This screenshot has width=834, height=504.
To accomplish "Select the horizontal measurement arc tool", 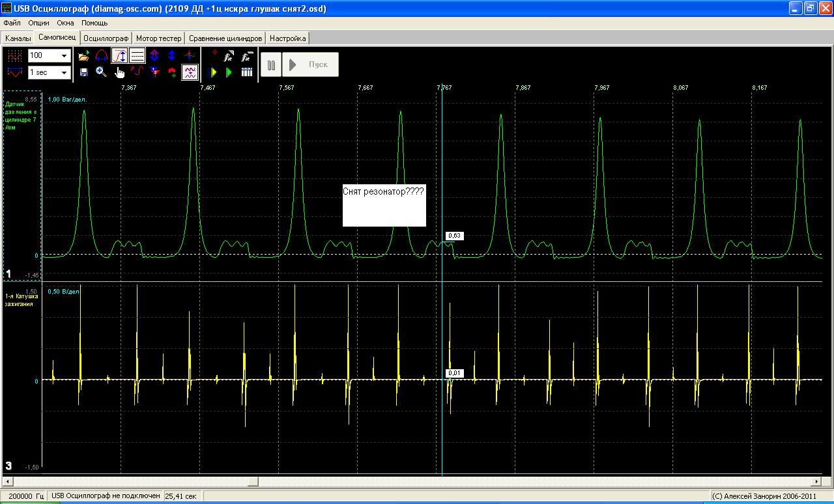I will tap(101, 56).
